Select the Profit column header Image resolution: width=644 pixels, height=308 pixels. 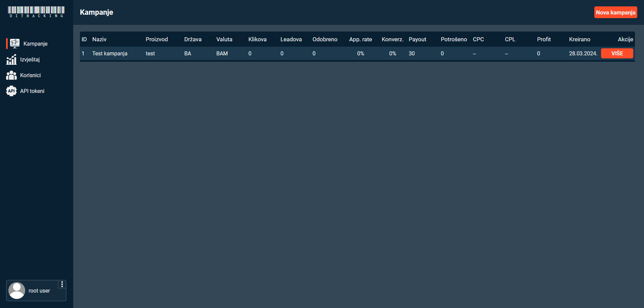tap(544, 39)
